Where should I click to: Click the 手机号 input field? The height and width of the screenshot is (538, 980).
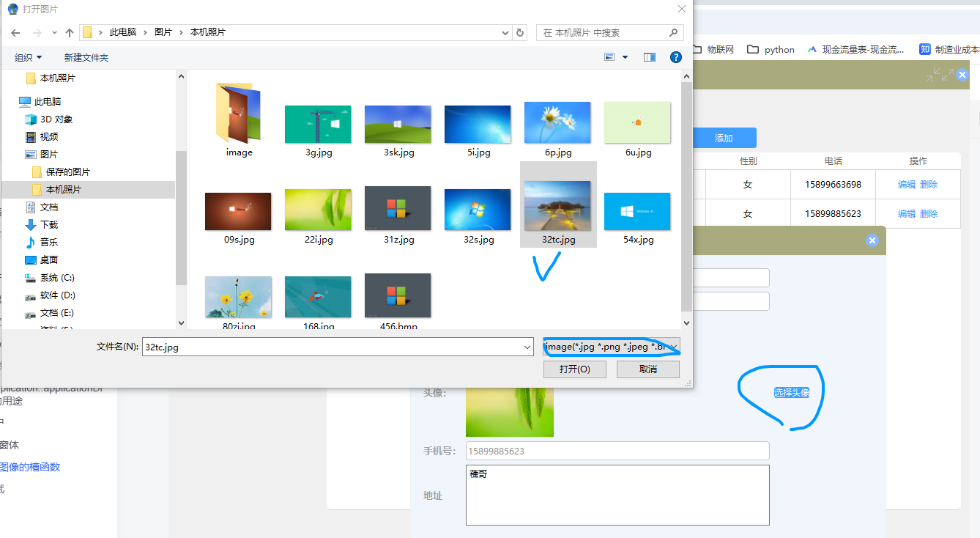tap(617, 451)
